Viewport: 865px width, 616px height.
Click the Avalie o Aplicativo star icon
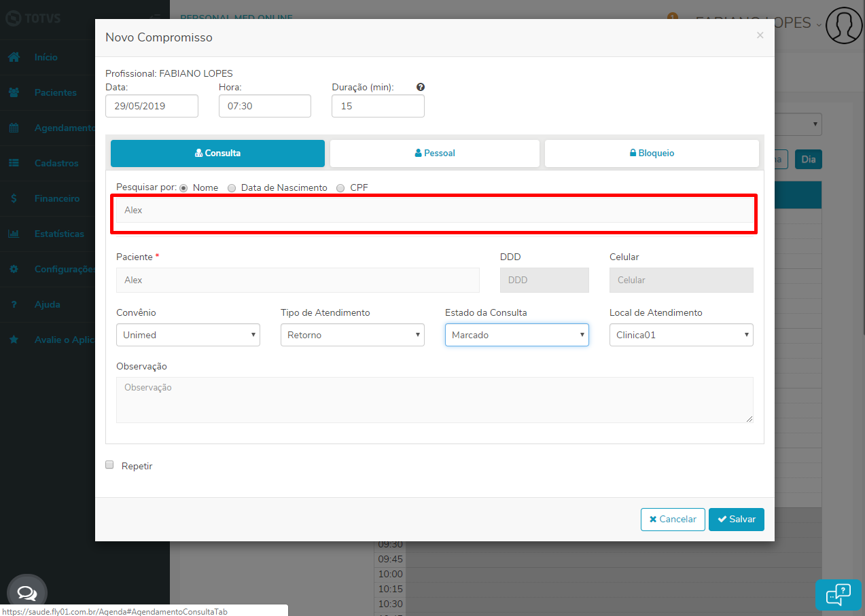tap(14, 340)
